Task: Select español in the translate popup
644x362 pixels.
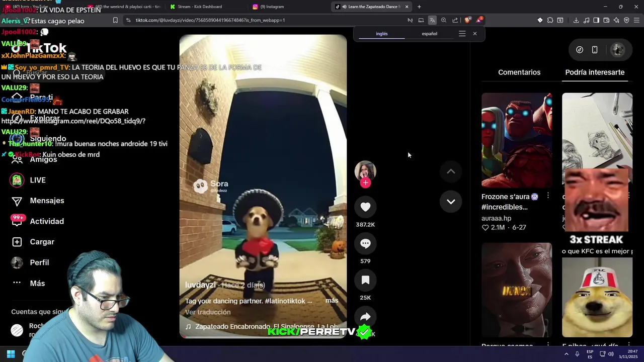Action: 429,34
